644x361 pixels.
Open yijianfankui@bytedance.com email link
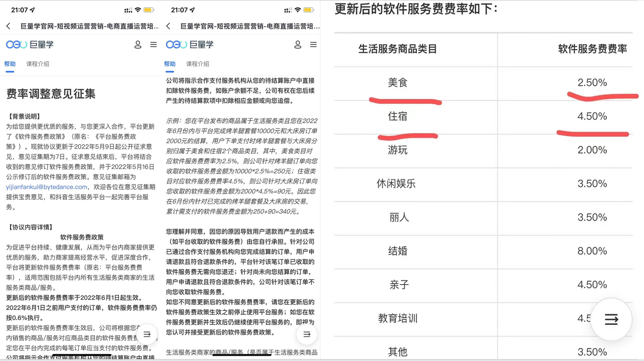[47, 187]
